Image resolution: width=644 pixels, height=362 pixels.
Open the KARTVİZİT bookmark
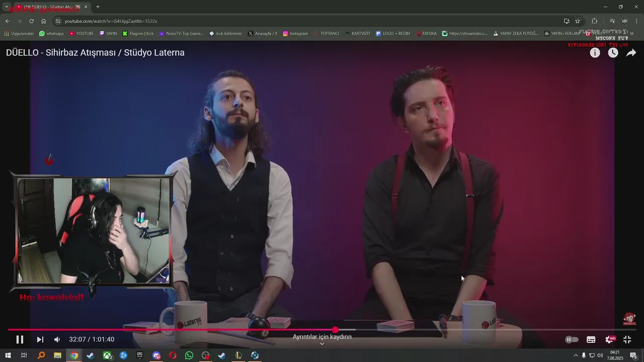pos(357,34)
